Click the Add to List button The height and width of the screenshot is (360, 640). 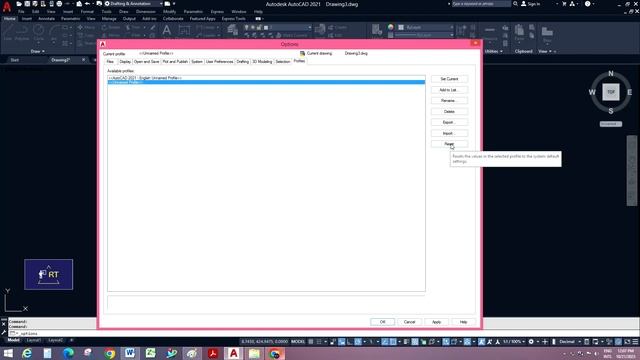[x=449, y=90]
